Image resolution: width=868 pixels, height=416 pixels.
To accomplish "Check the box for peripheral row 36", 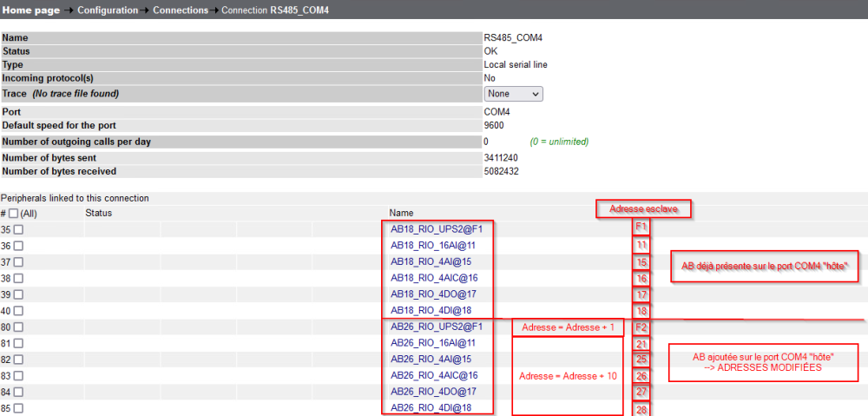I will point(18,246).
